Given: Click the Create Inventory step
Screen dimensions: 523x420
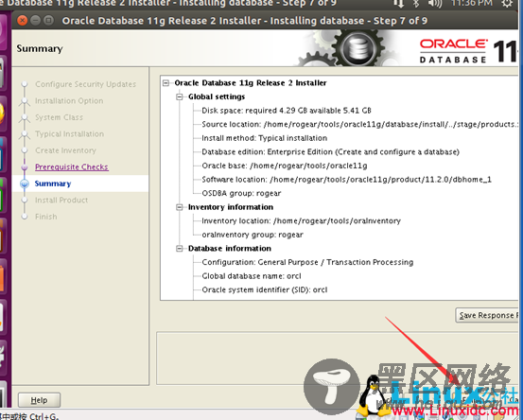Looking at the screenshot, I should coord(65,150).
